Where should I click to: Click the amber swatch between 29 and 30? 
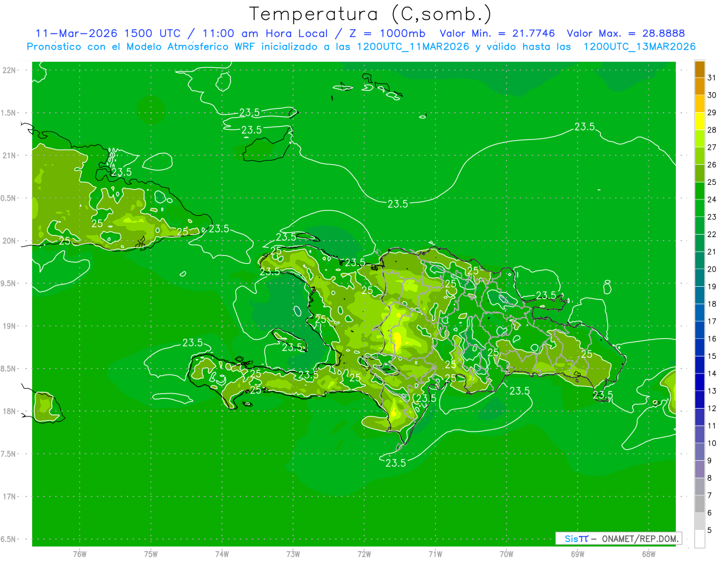click(x=699, y=104)
